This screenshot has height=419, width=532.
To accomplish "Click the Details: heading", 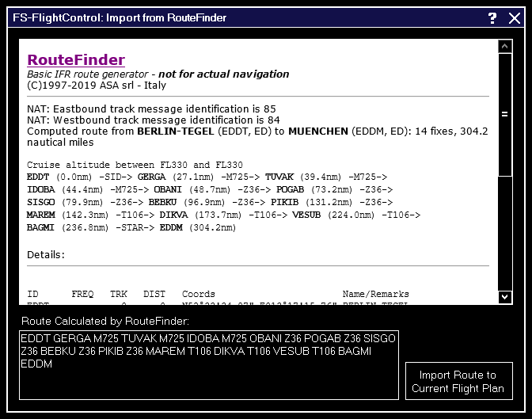I will 46,255.
